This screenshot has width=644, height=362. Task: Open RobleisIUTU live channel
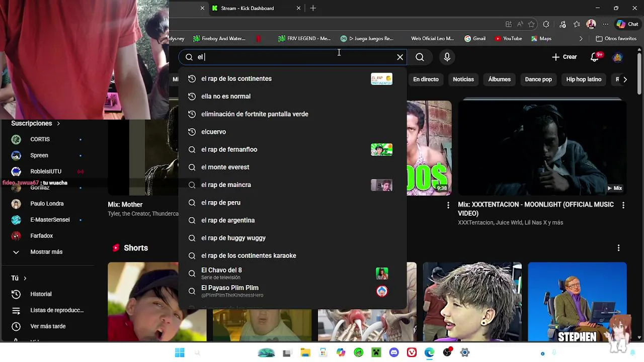point(47,171)
